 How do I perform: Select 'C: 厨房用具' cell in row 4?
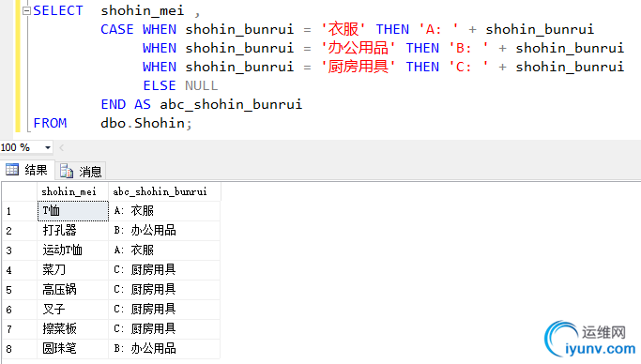tap(164, 269)
